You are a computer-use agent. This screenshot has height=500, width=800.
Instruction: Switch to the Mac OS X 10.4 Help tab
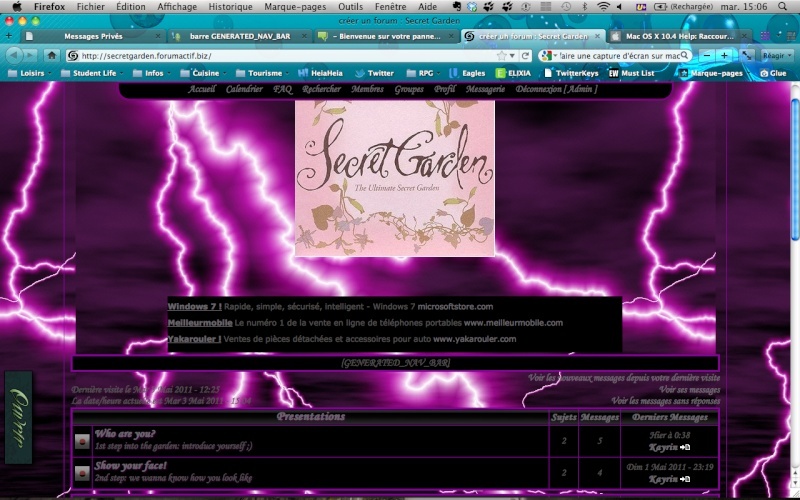[x=679, y=36]
